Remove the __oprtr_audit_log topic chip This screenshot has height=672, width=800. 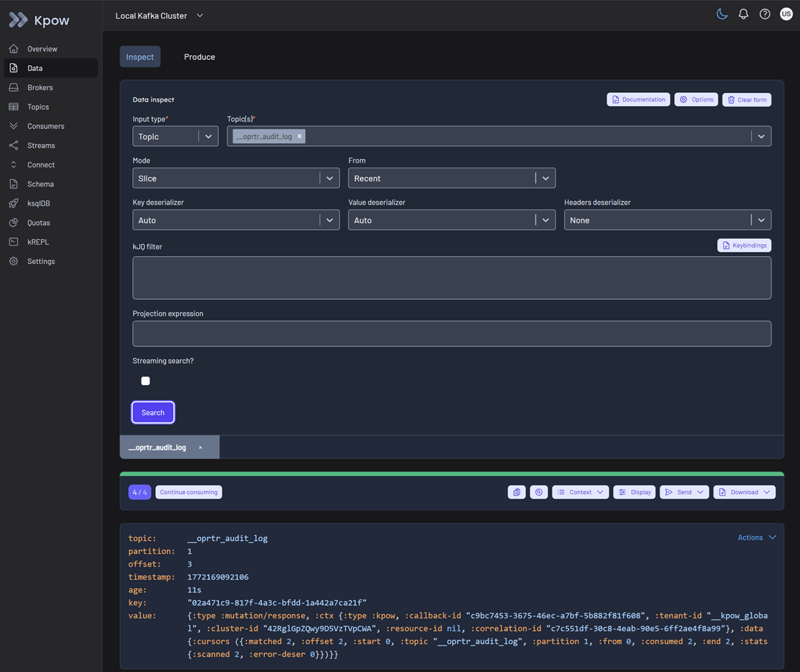tap(300, 136)
